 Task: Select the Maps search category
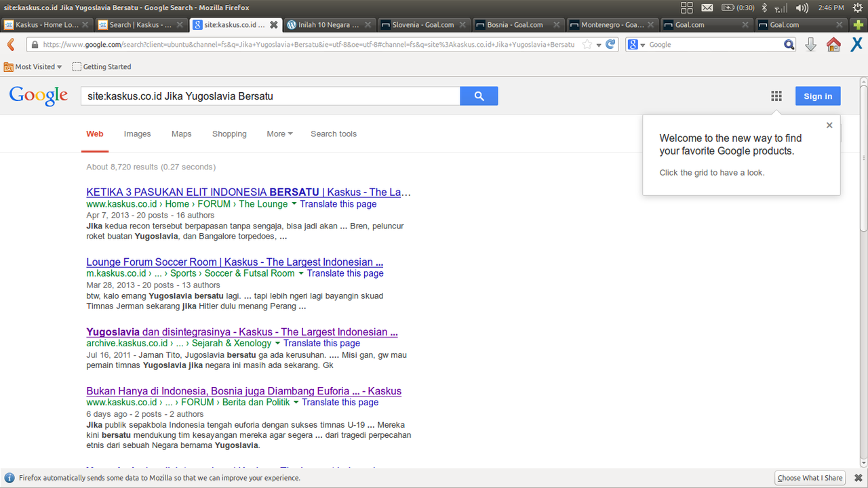coord(181,134)
